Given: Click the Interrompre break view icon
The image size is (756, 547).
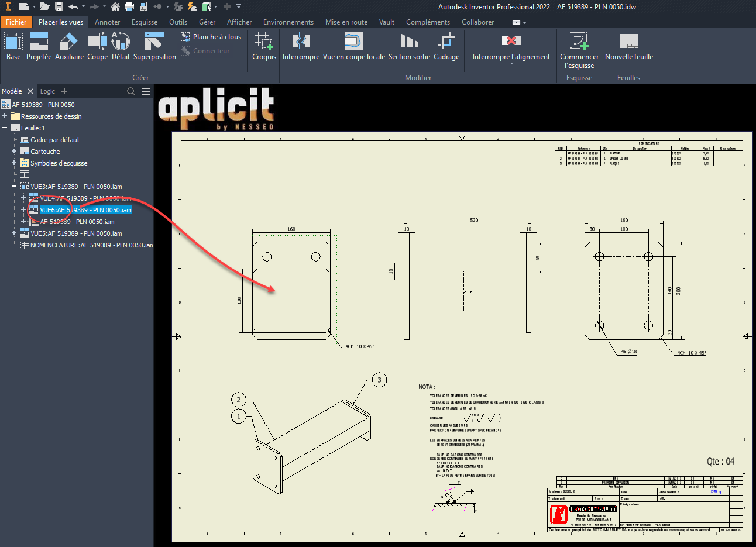Looking at the screenshot, I should tap(301, 46).
